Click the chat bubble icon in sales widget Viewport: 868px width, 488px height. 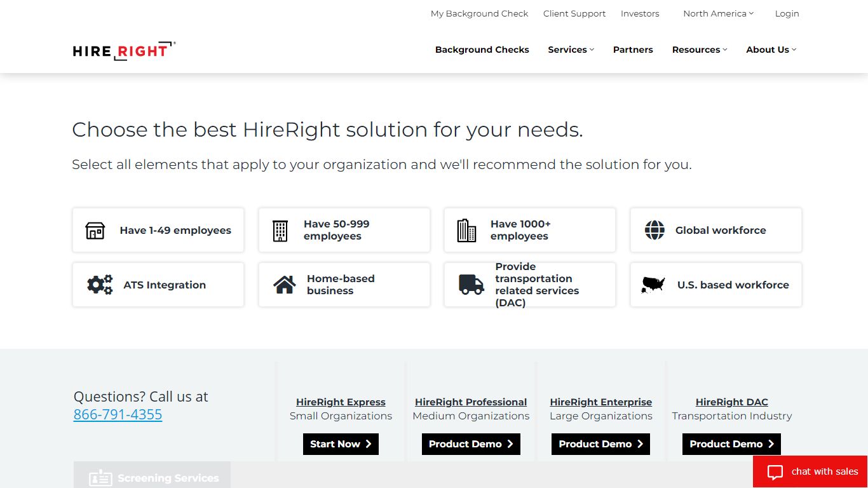775,472
